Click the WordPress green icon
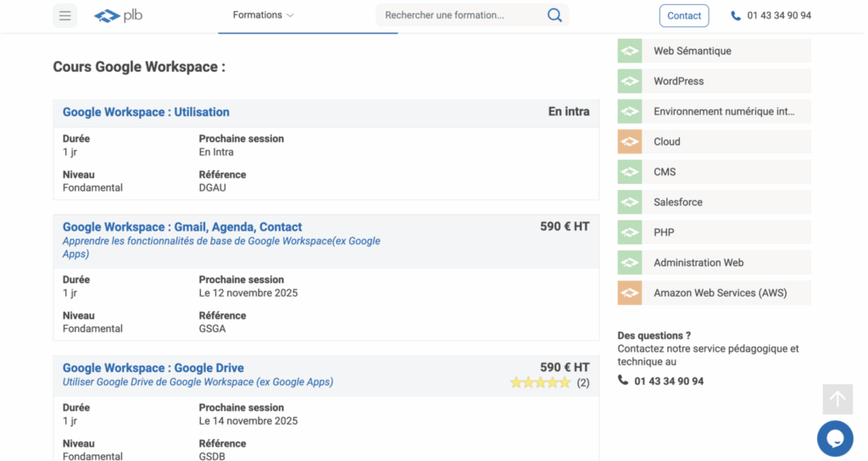 tap(630, 81)
